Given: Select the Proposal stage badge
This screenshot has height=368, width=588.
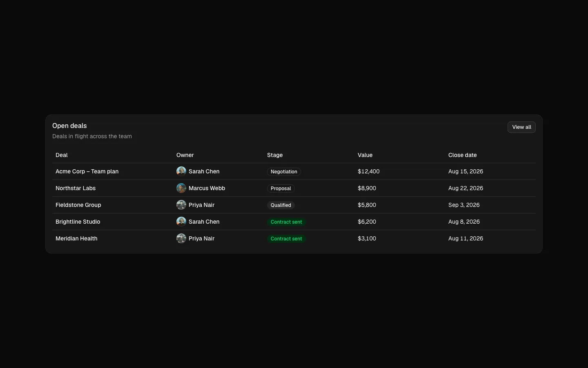Looking at the screenshot, I should pos(281,188).
